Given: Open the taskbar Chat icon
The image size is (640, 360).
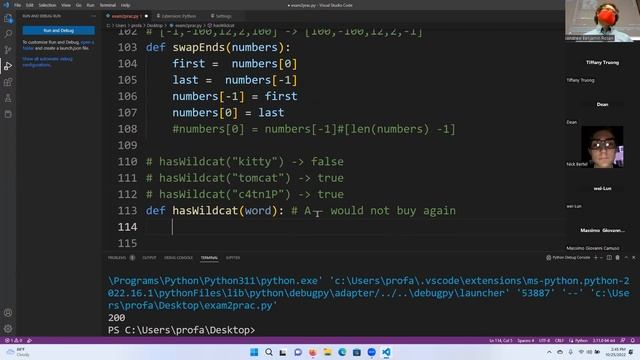Looking at the screenshot, I should click(x=298, y=352).
